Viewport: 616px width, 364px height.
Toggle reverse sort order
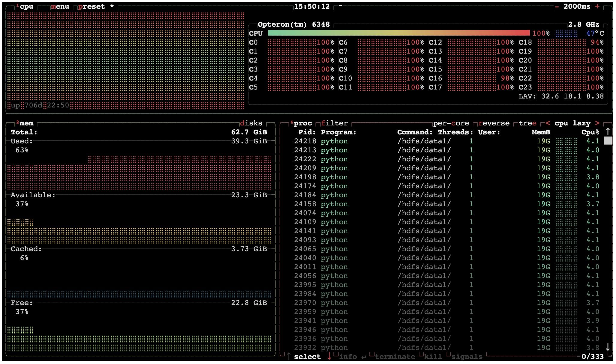494,123
